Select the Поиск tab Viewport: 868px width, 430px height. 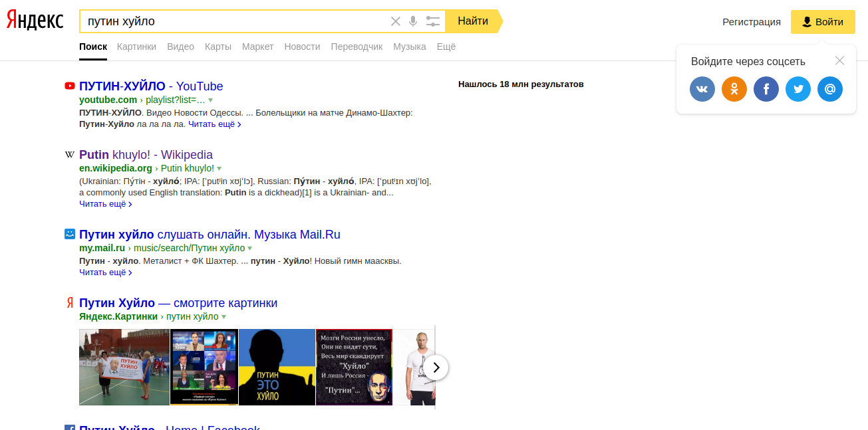pyautogui.click(x=93, y=47)
